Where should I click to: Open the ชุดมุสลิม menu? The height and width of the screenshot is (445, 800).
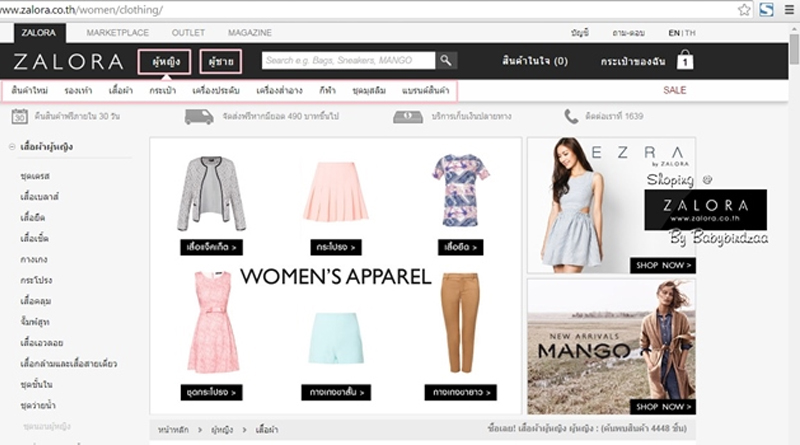[369, 91]
